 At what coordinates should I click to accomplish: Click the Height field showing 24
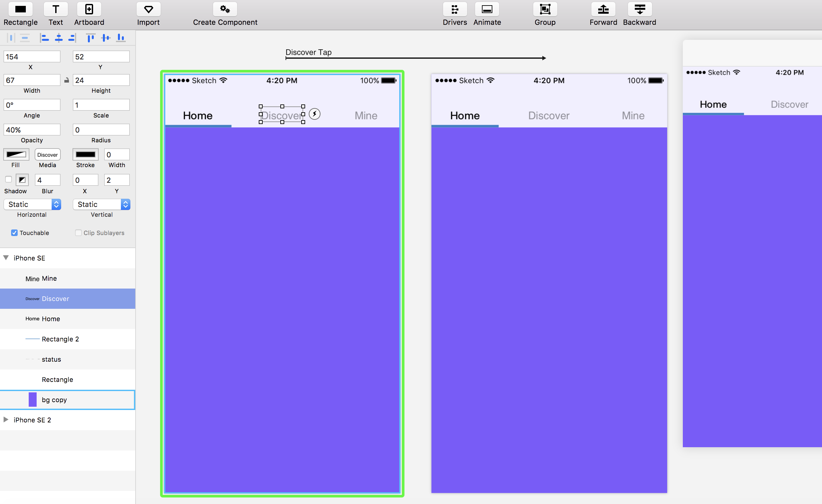pos(101,80)
